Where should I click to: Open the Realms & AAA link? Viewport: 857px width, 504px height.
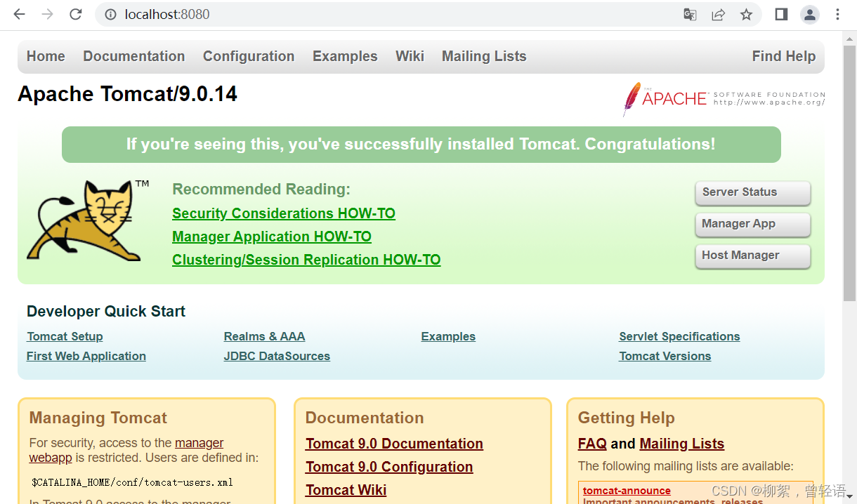[264, 336]
